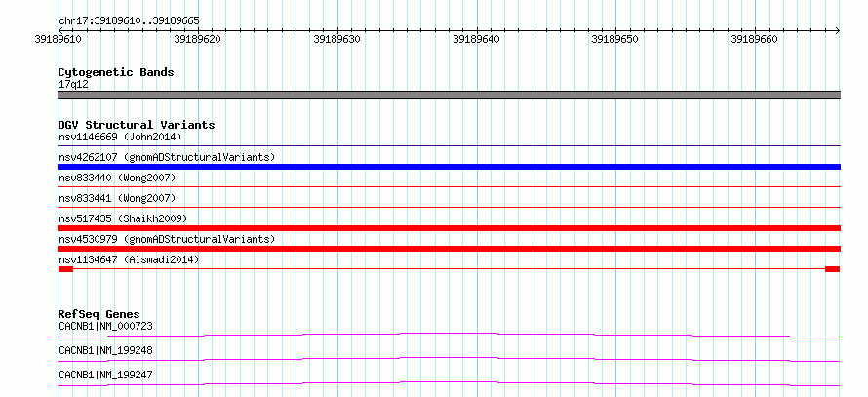Image resolution: width=868 pixels, height=397 pixels.
Task: Click ruler position label 39189640
Action: point(477,39)
